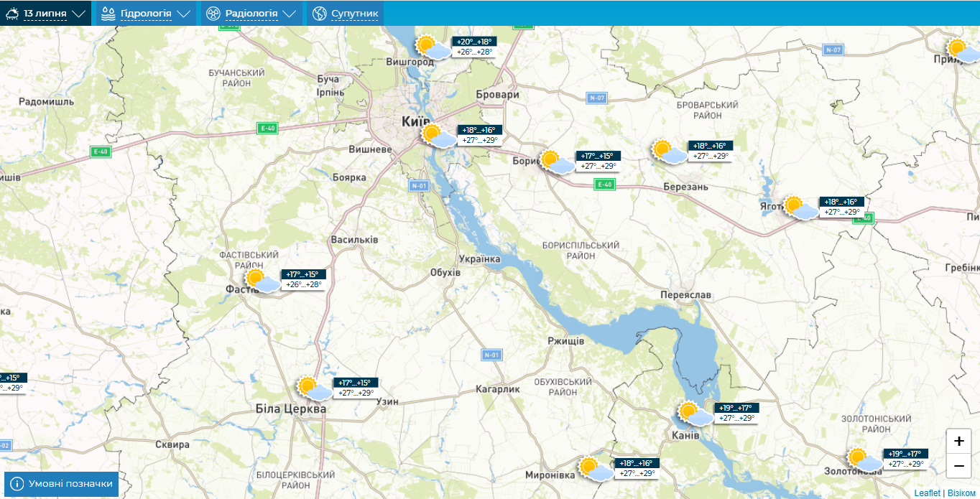The width and height of the screenshot is (980, 499).
Task: Expand the Гідрологія dropdown menu
Action: [146, 13]
